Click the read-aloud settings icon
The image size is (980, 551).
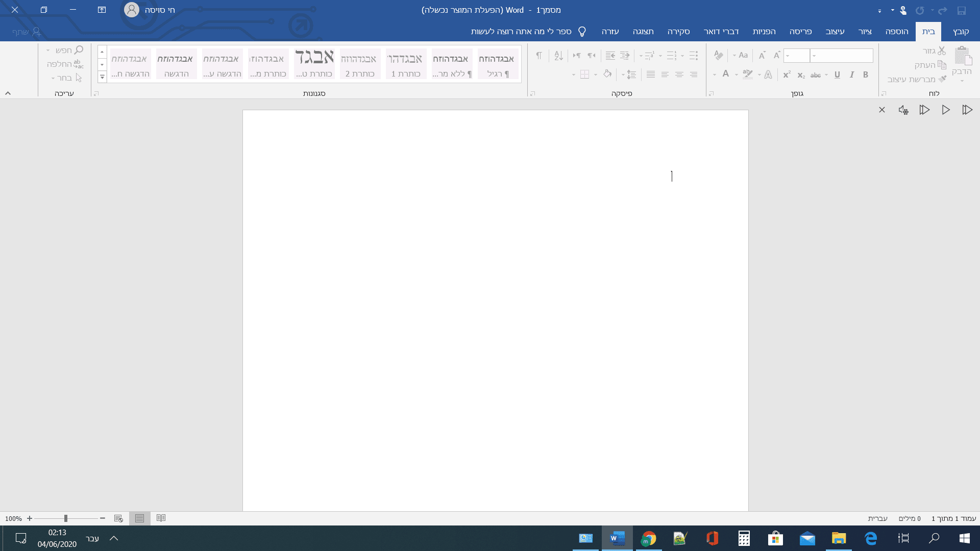coord(903,110)
